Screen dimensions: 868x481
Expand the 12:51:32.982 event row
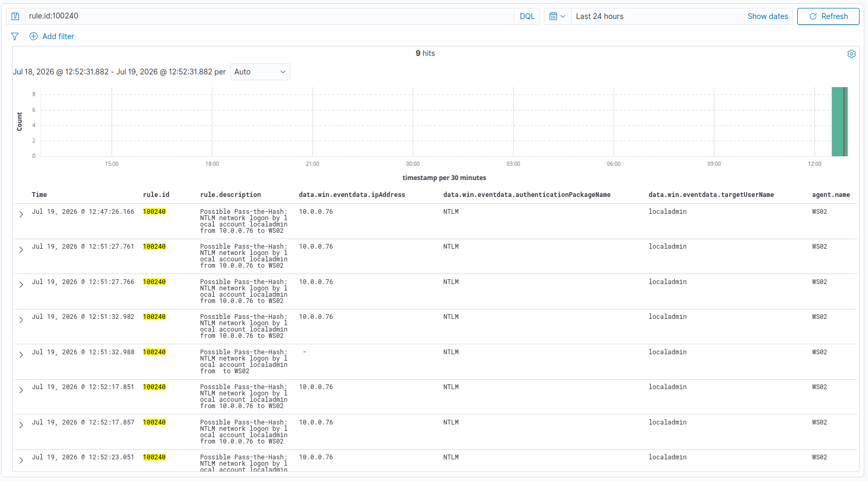pos(21,320)
